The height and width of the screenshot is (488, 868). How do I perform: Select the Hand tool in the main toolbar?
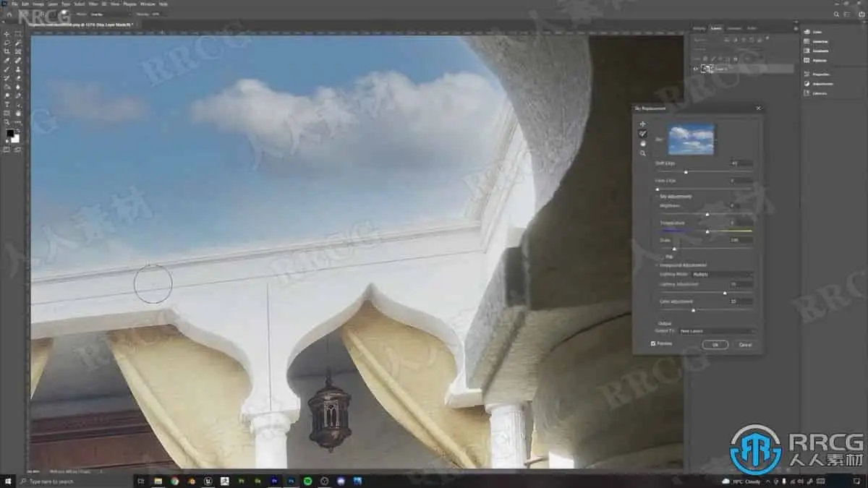coord(18,114)
